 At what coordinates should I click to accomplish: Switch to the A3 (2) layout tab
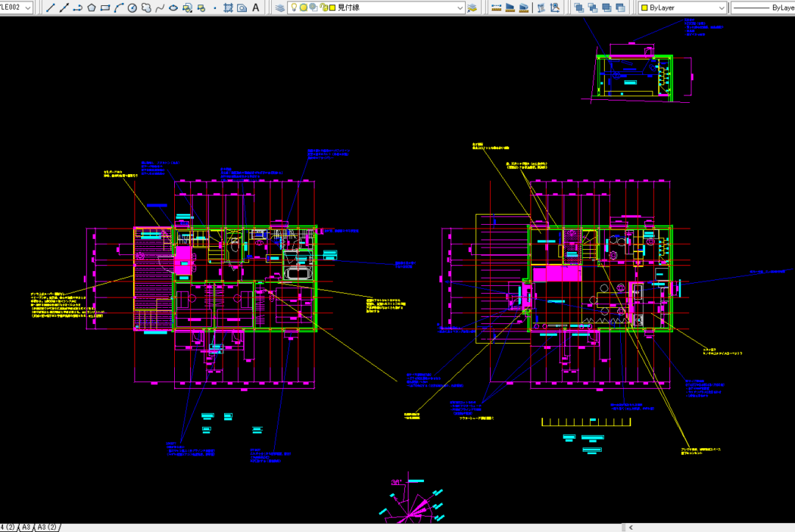click(x=48, y=527)
